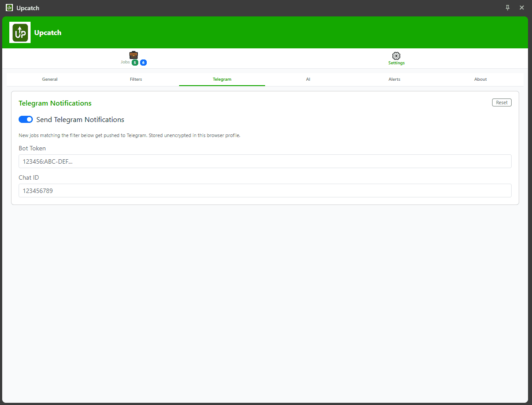
Task: Click the small Upcatch icon in the title bar
Action: [x=9, y=8]
